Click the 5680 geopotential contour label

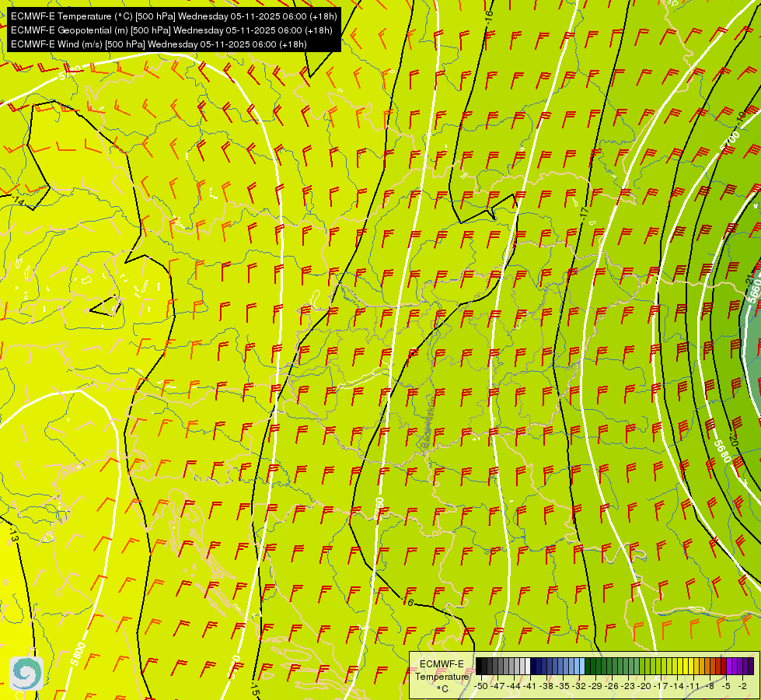[x=721, y=451]
